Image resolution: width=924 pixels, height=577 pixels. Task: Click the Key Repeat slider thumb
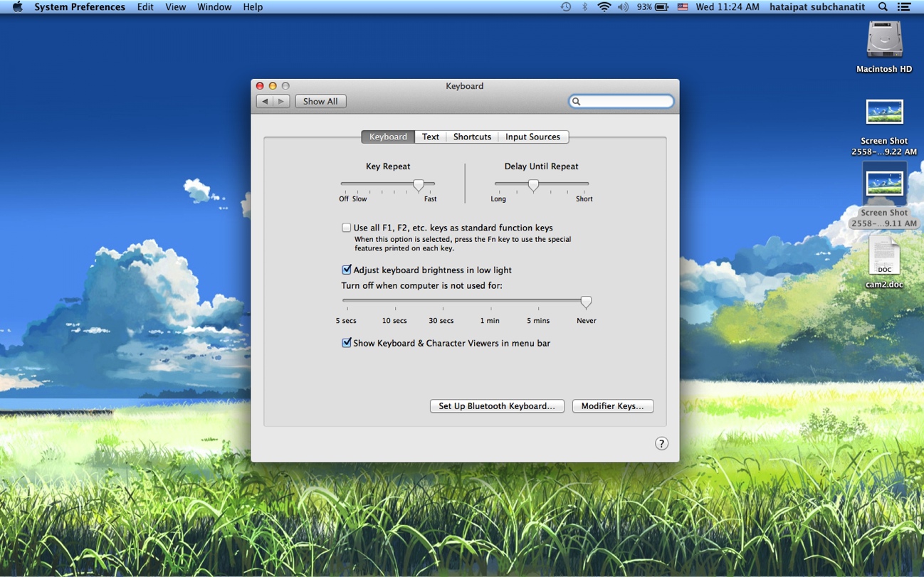tap(419, 185)
